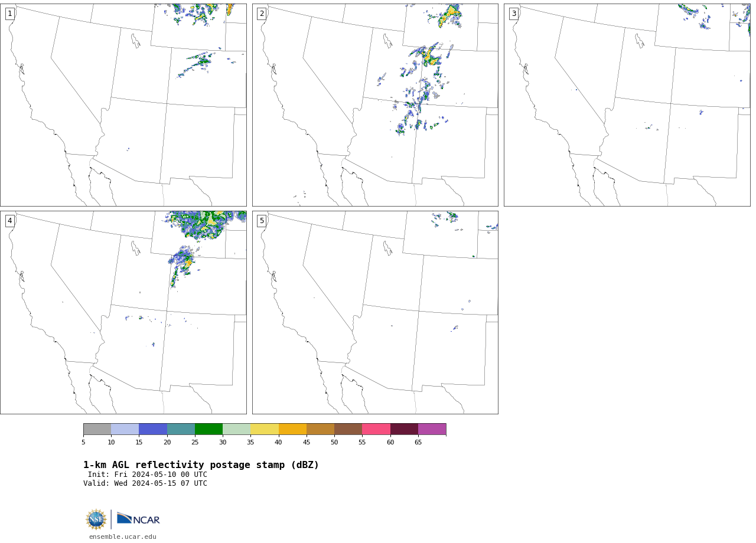
Task: Click the 1-km AGL reflectivity title
Action: point(201,465)
